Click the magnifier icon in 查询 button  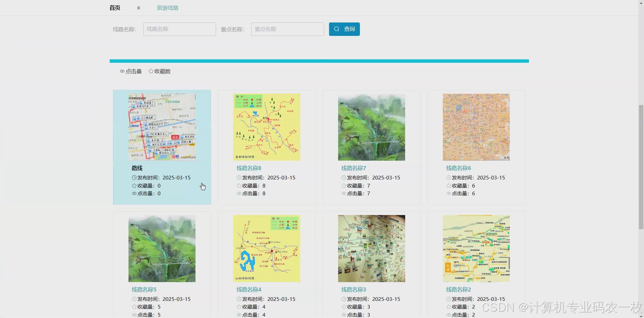[337, 29]
